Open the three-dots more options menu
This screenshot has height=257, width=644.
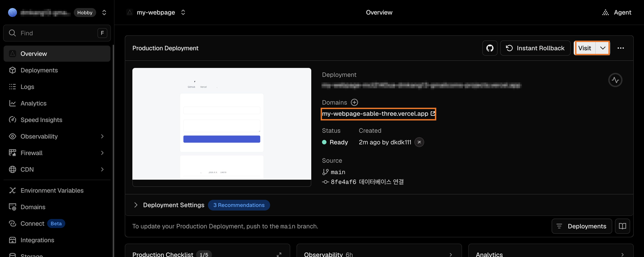[621, 48]
